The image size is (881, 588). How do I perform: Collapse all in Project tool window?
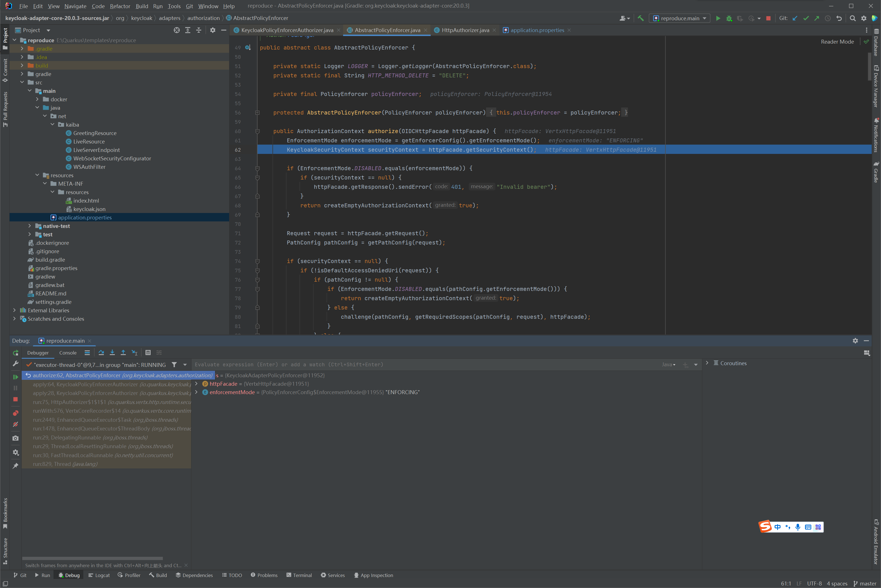[198, 30]
